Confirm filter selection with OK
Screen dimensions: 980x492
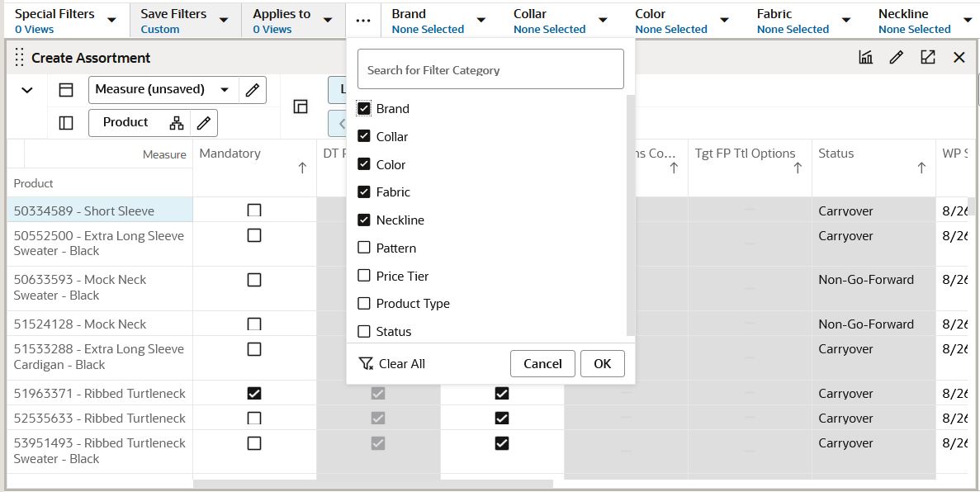click(603, 363)
